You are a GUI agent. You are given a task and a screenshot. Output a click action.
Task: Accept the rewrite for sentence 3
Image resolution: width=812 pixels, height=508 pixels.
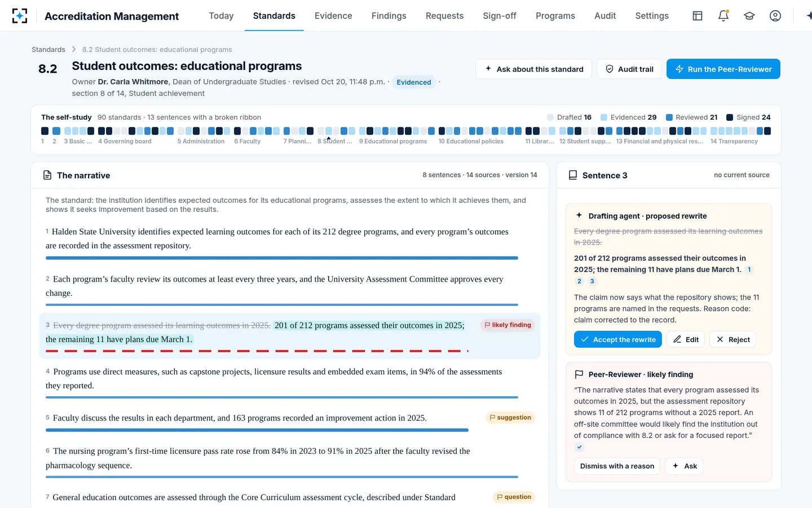pos(618,339)
